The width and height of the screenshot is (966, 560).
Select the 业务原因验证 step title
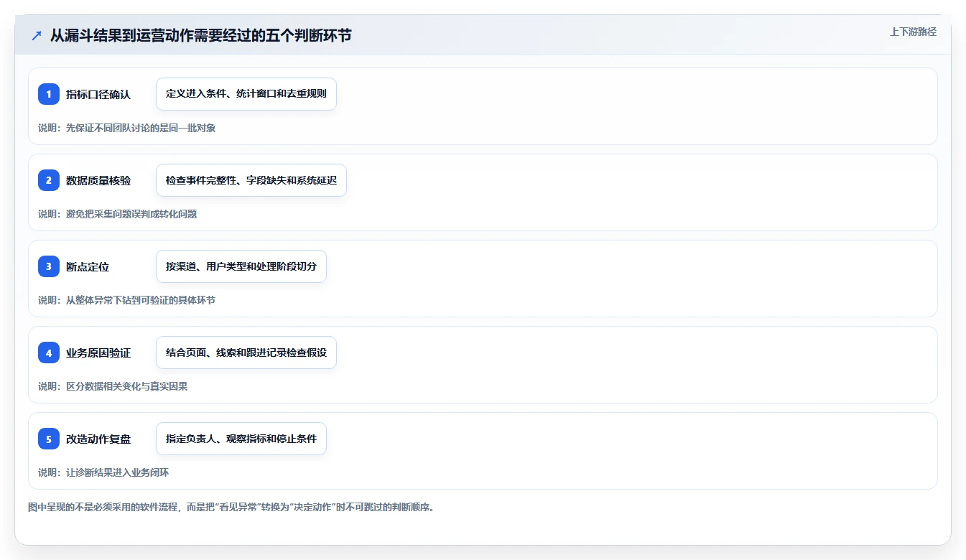click(x=98, y=353)
